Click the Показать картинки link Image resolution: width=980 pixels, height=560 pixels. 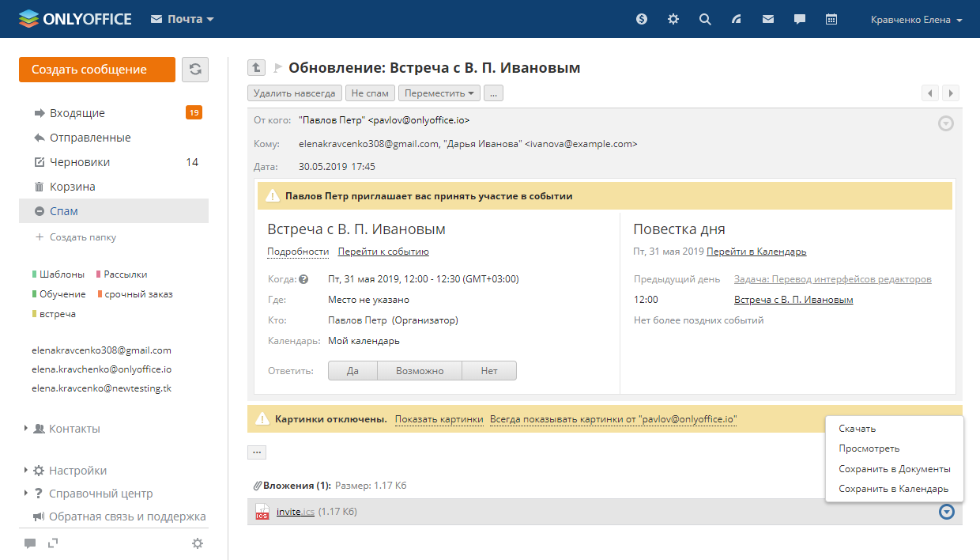click(439, 419)
